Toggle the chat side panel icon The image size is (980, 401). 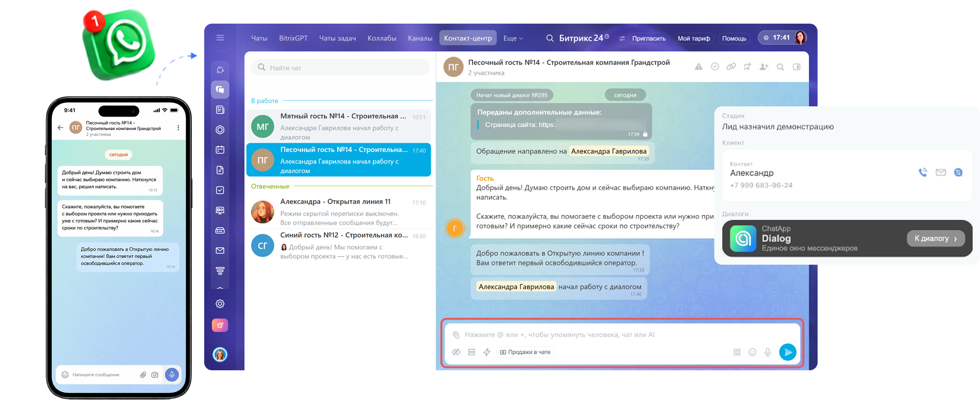(797, 67)
